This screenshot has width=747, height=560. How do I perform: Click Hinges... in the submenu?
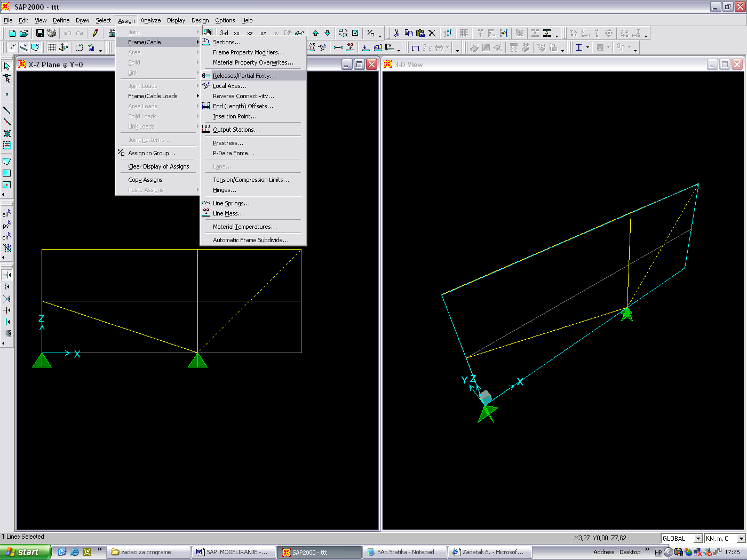coord(253,190)
